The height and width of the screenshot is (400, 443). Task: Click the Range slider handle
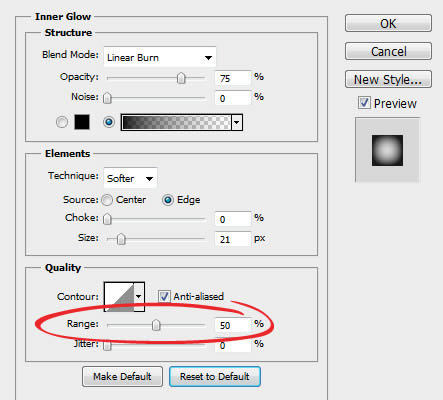pyautogui.click(x=156, y=325)
